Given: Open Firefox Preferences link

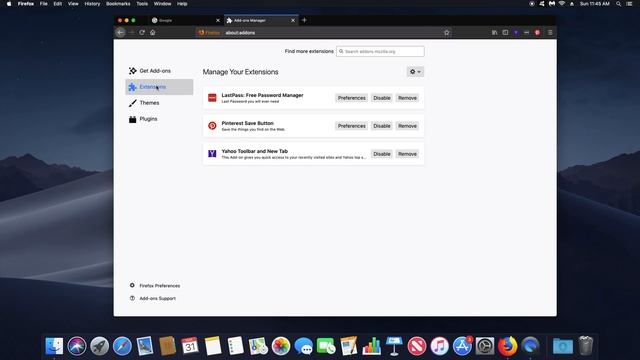Looking at the screenshot, I should point(160,286).
